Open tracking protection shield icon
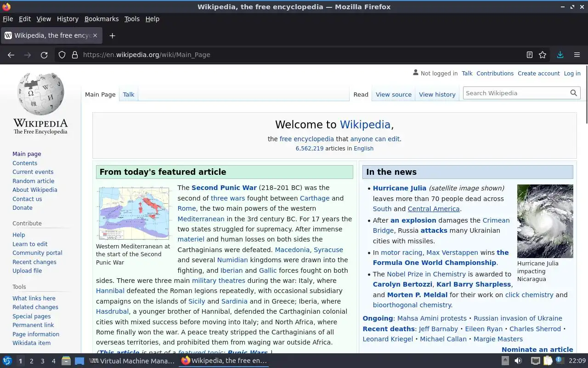This screenshot has height=368, width=588. (62, 55)
